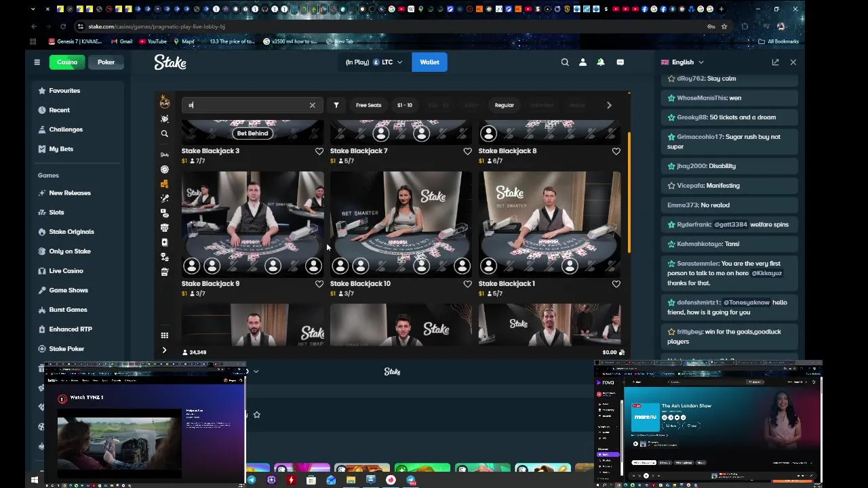Viewport: 868px width, 488px height.
Task: Click the @Kkkayuz mention in chat
Action: coord(766,273)
